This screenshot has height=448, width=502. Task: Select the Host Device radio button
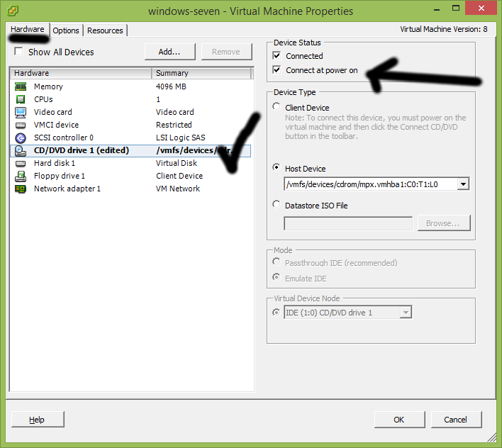click(x=277, y=167)
